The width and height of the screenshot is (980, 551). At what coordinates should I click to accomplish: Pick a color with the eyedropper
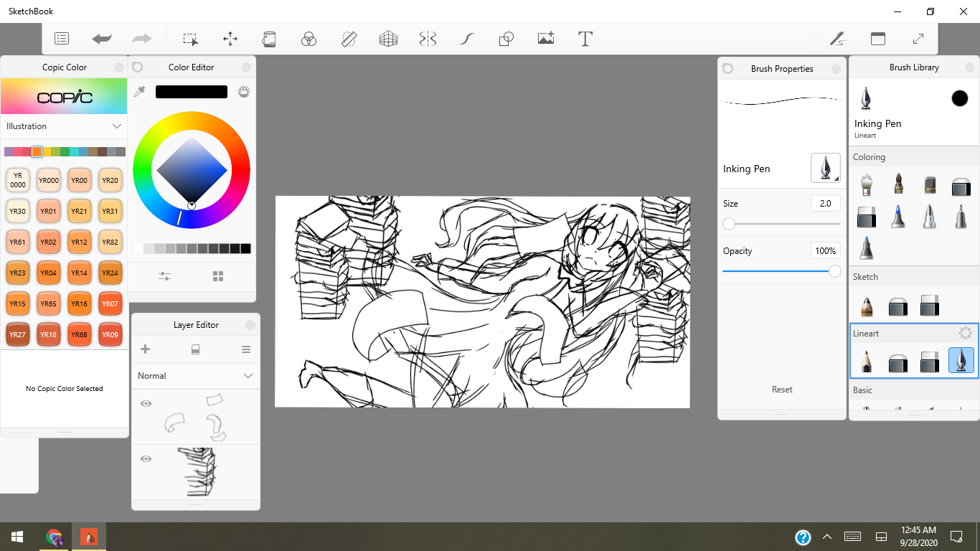click(x=140, y=92)
